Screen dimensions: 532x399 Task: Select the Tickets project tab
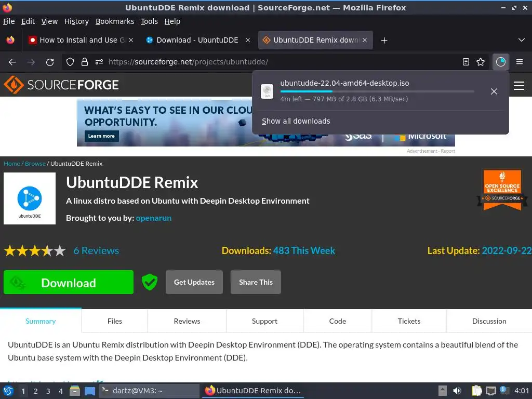coord(409,321)
